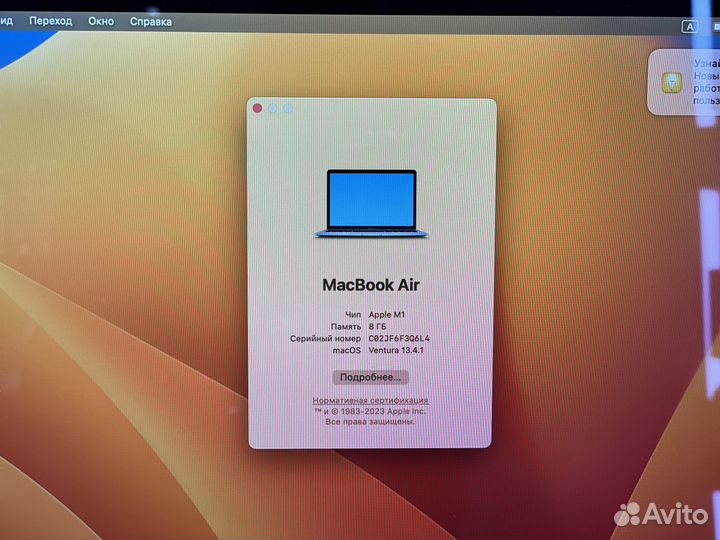Image resolution: width=720 pixels, height=540 pixels.
Task: Click the Все права защищены text
Action: [x=370, y=422]
